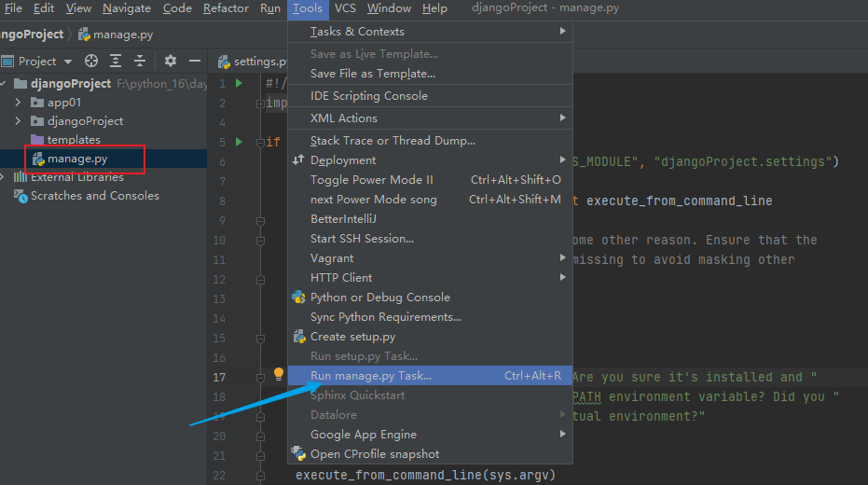Open Project panel settings gear
Image resolution: width=868 pixels, height=485 pixels.
pyautogui.click(x=171, y=61)
